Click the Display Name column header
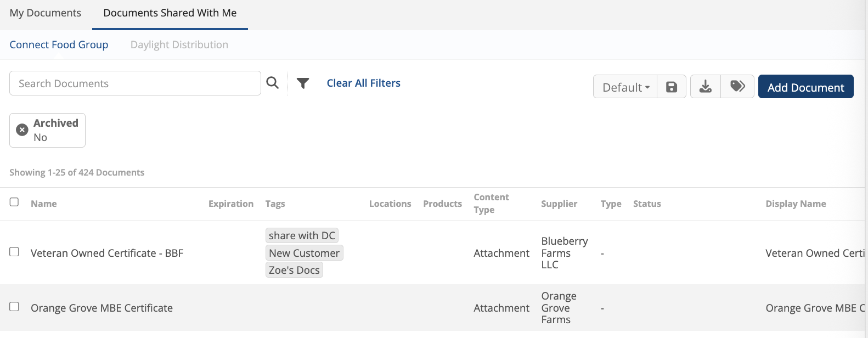 796,204
